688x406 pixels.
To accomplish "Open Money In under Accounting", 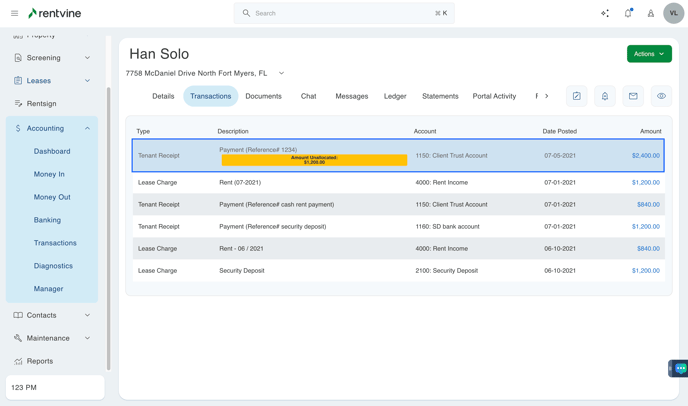I will tap(49, 174).
